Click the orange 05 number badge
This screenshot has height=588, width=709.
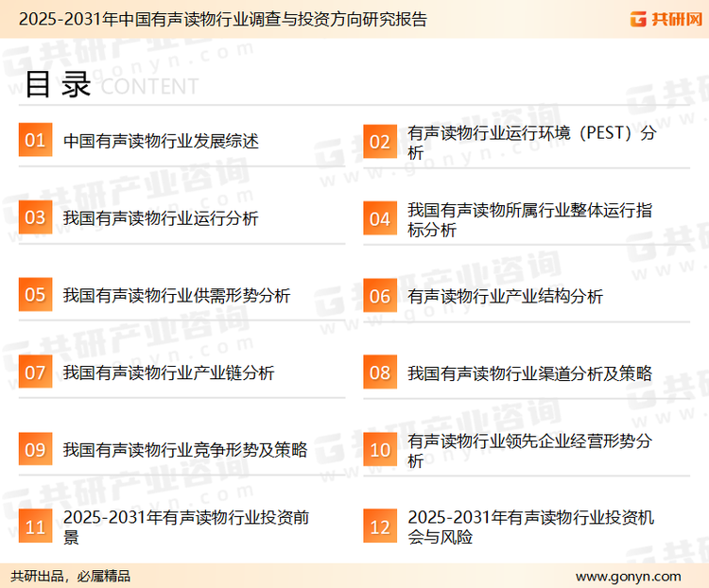[x=35, y=294]
